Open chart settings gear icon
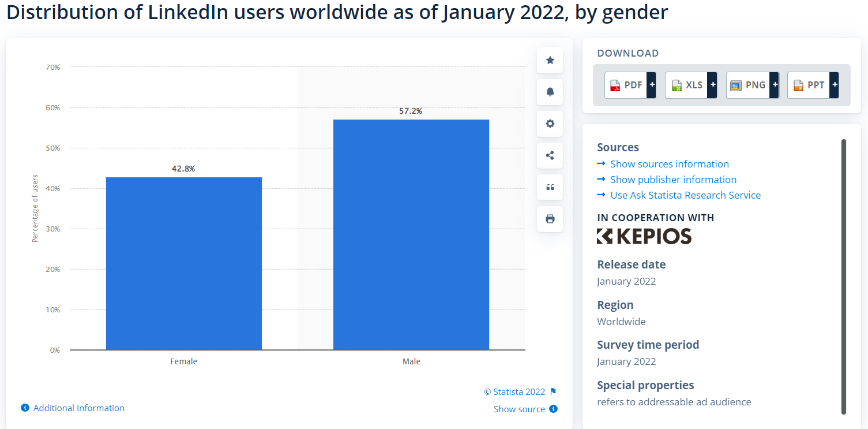This screenshot has width=868, height=429. tap(550, 124)
